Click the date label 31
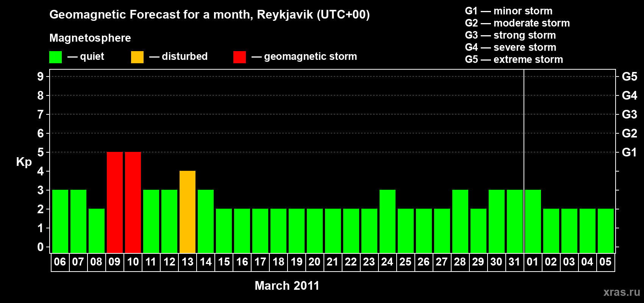 click(514, 262)
